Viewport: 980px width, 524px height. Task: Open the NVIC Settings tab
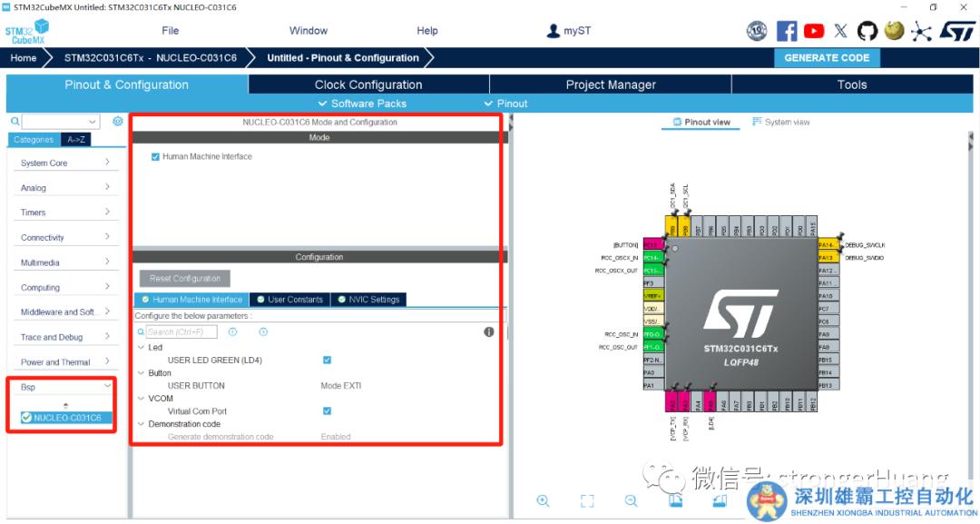[367, 299]
